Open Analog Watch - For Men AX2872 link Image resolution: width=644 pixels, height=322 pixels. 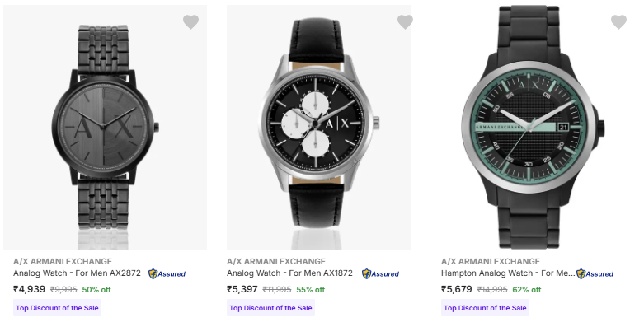click(77, 273)
